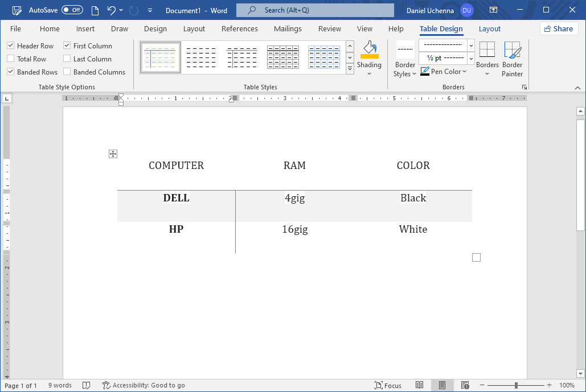Switch to Read Mode view icon
This screenshot has height=392, width=586.
(x=420, y=385)
